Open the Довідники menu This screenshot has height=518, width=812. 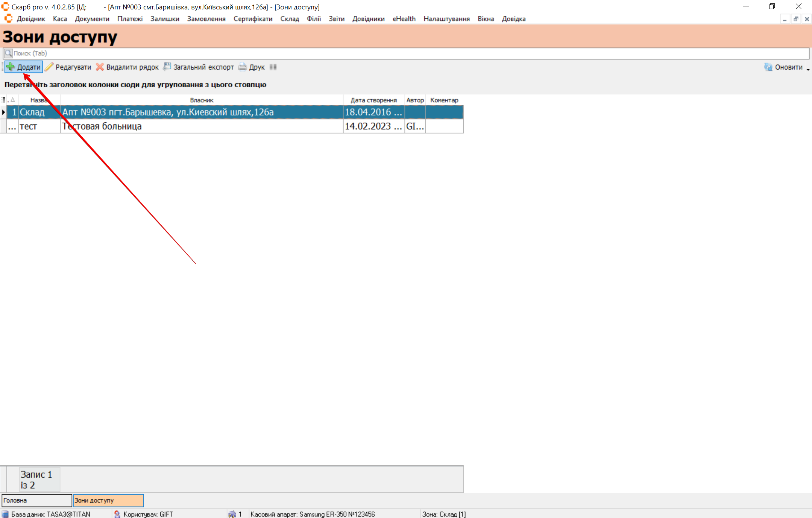[368, 19]
